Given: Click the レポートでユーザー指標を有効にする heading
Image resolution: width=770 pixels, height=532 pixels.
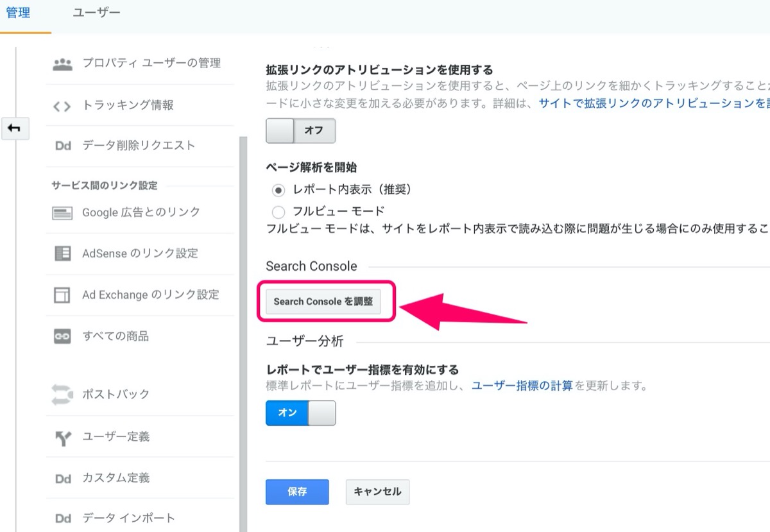Looking at the screenshot, I should (x=363, y=370).
